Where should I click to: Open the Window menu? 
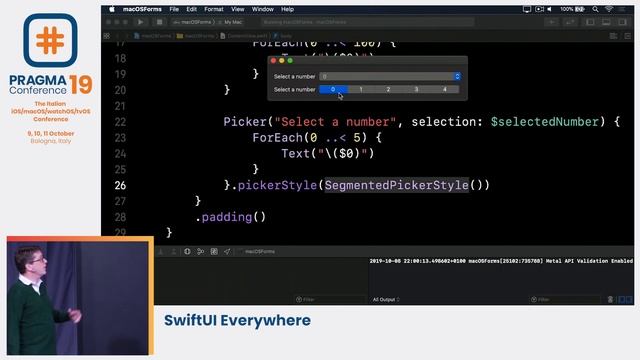(x=262, y=9)
